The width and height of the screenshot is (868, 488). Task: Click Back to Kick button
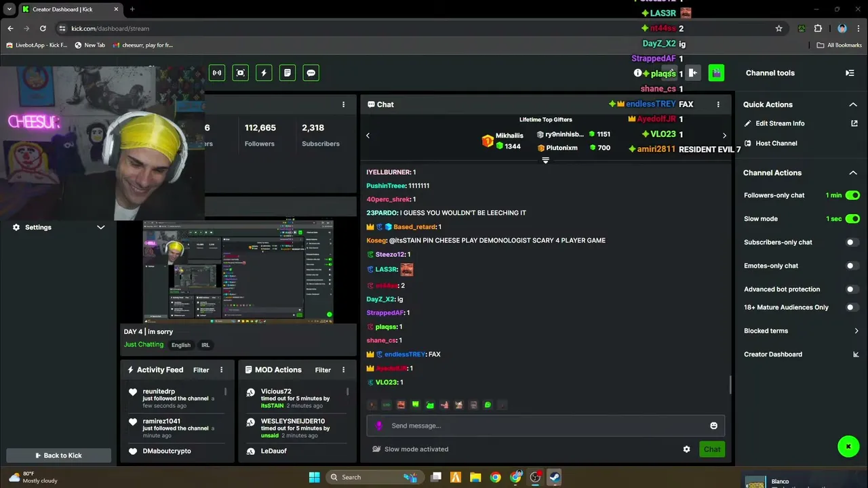pyautogui.click(x=58, y=455)
